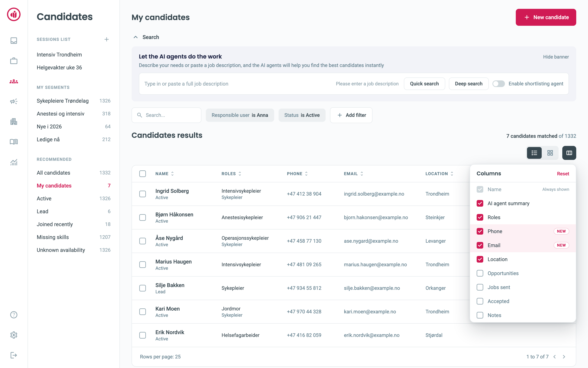Click the logout icon in the sidebar
Viewport: 588px width, 368px height.
[x=14, y=355]
